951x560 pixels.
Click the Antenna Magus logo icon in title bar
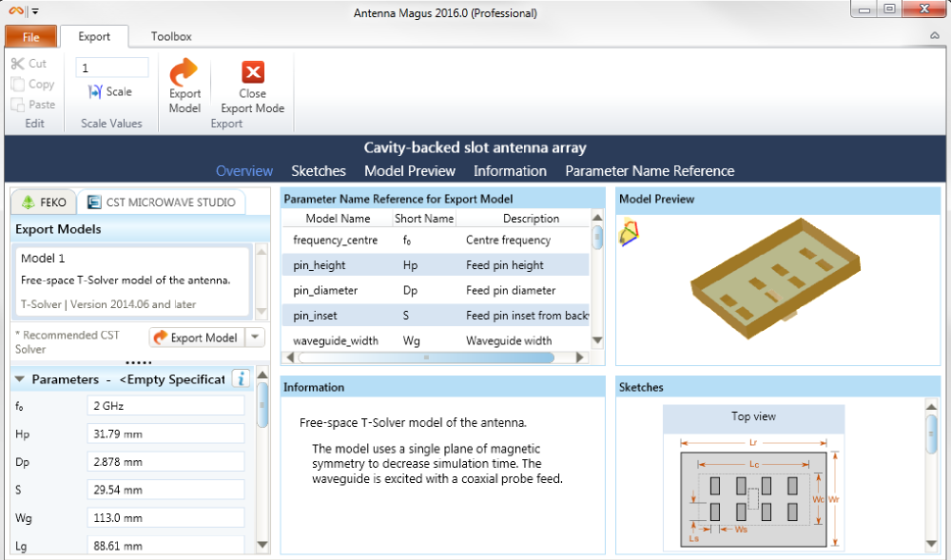16,10
